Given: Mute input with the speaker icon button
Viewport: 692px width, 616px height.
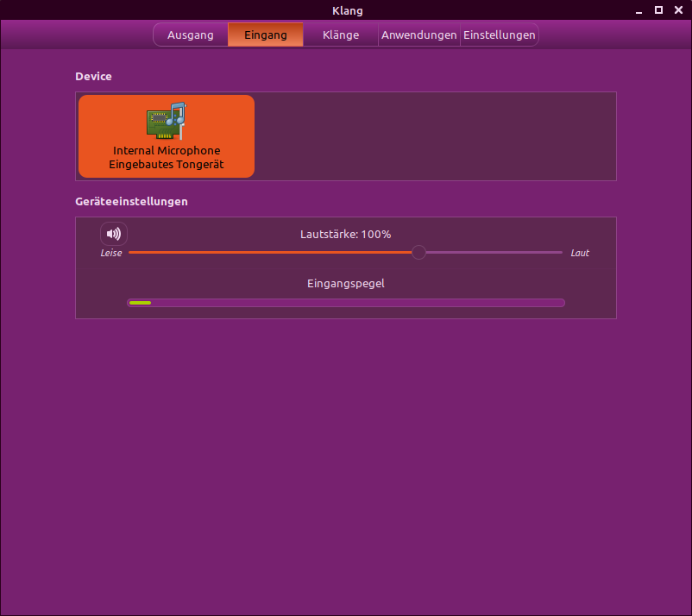Looking at the screenshot, I should pos(114,234).
